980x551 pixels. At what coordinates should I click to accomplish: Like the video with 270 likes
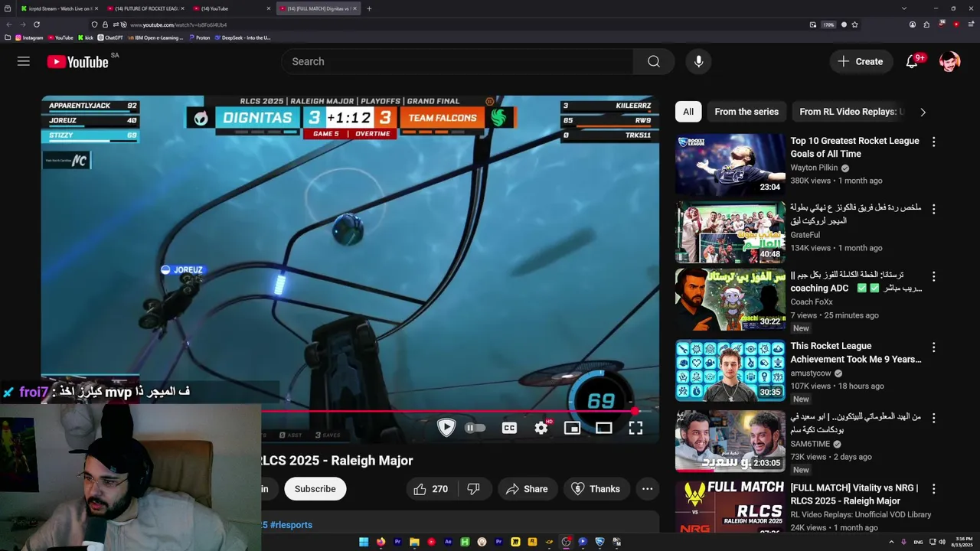(431, 489)
